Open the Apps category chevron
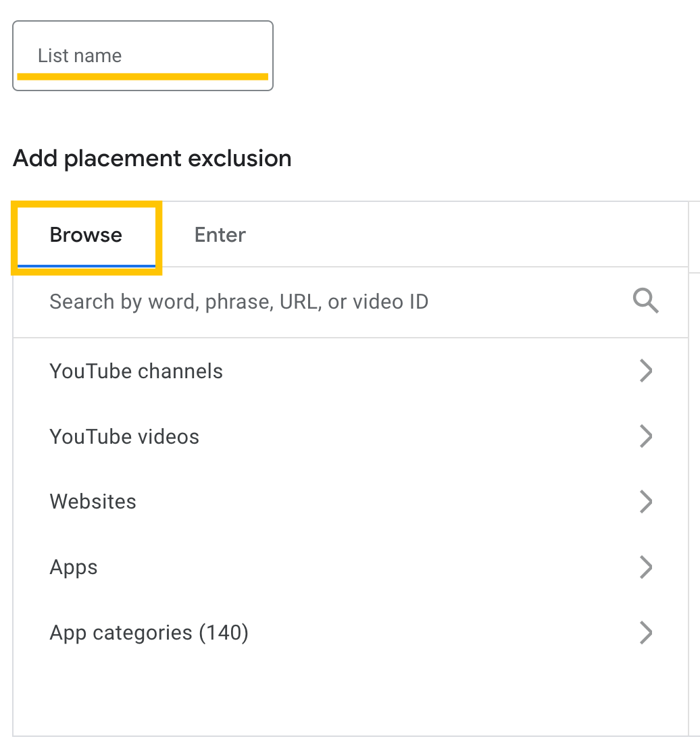The width and height of the screenshot is (700, 747). coord(645,567)
